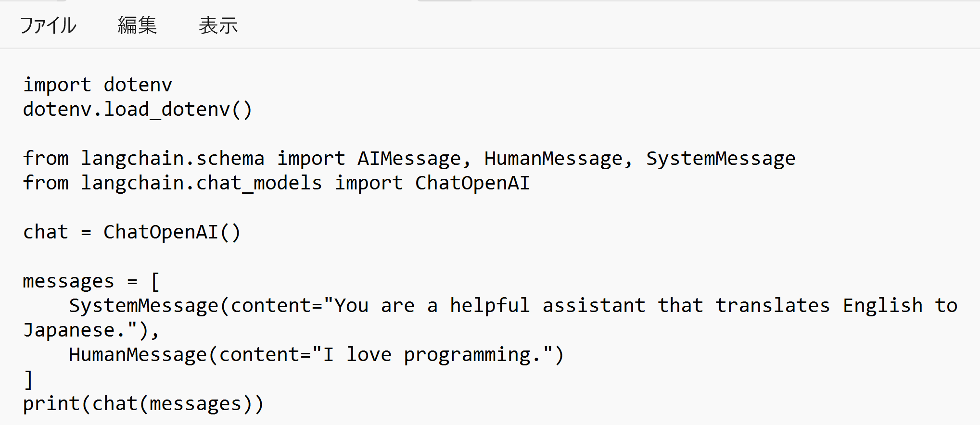Click the word "AIMessage" in the import line

coord(409,159)
